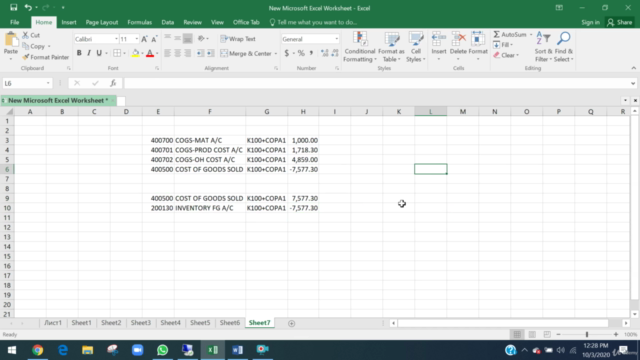Increase indent in Alignment group
Screen dimensions: 640x360
tap(210, 53)
